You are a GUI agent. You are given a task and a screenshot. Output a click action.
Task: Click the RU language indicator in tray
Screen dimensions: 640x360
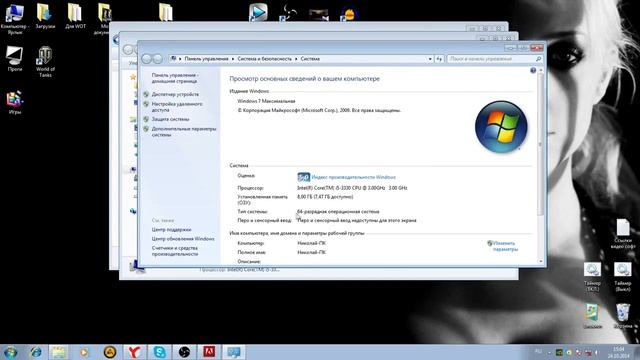(x=538, y=351)
